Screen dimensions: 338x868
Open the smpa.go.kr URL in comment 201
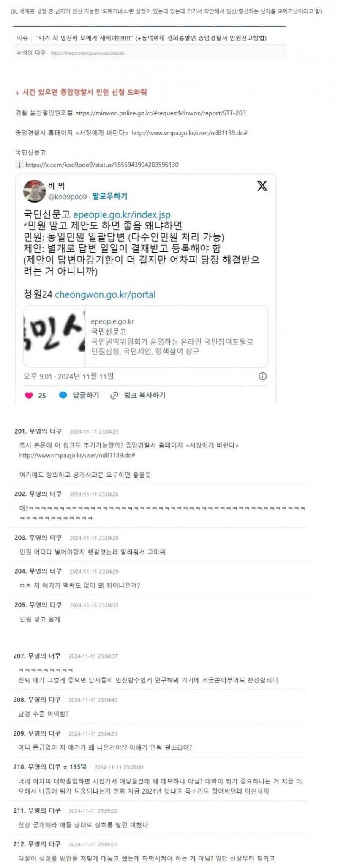tap(77, 455)
